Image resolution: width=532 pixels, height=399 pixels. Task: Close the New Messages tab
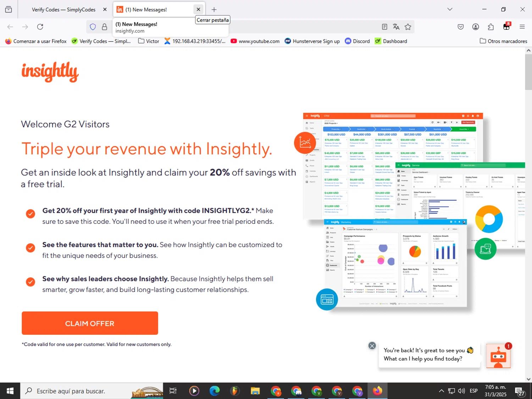click(199, 10)
